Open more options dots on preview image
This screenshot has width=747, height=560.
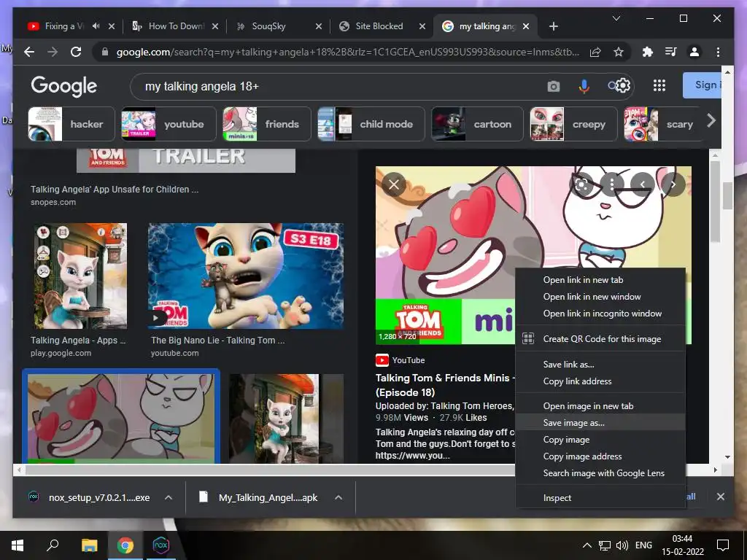pos(612,184)
